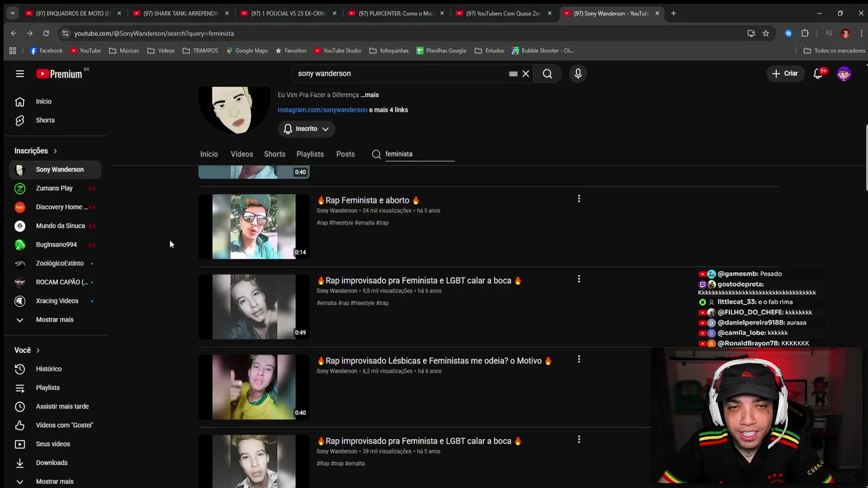Open the notifications bell

[x=818, y=73]
